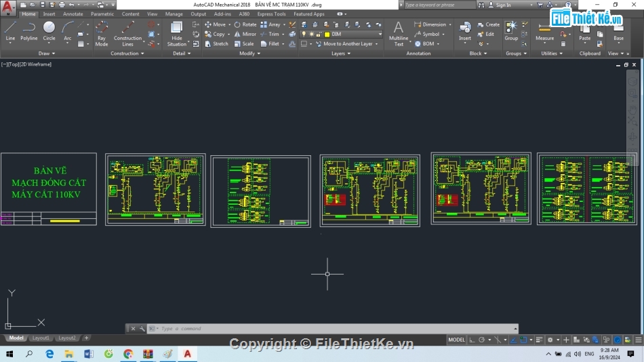This screenshot has height=362, width=644.
Task: Toggle hardware acceleration in status bar
Action: coord(618,340)
